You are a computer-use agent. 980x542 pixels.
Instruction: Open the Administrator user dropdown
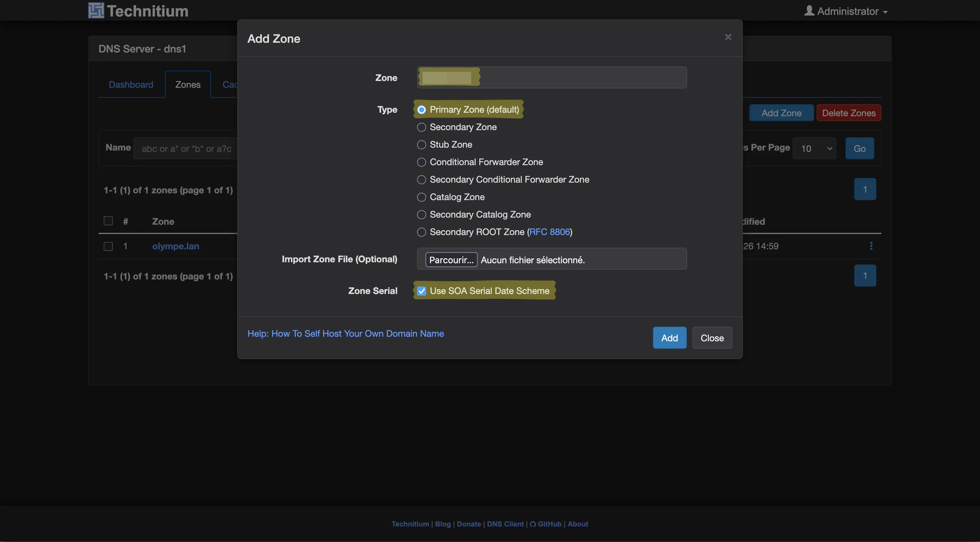846,11
